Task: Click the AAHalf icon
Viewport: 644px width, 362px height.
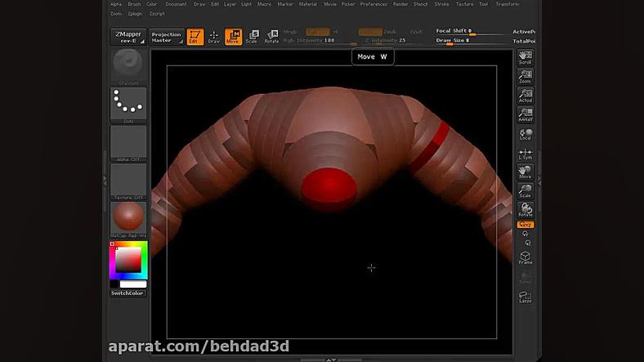Action: (x=525, y=115)
